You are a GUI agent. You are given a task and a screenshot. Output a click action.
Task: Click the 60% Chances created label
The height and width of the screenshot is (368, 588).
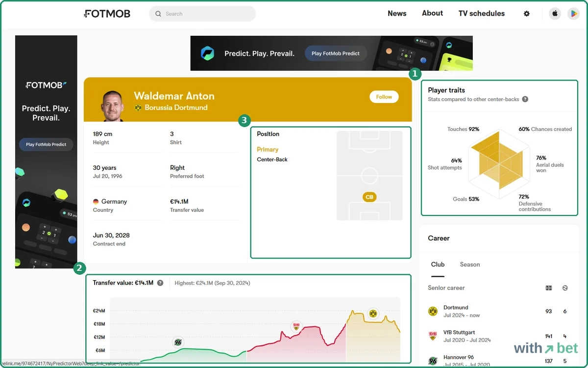tap(545, 129)
